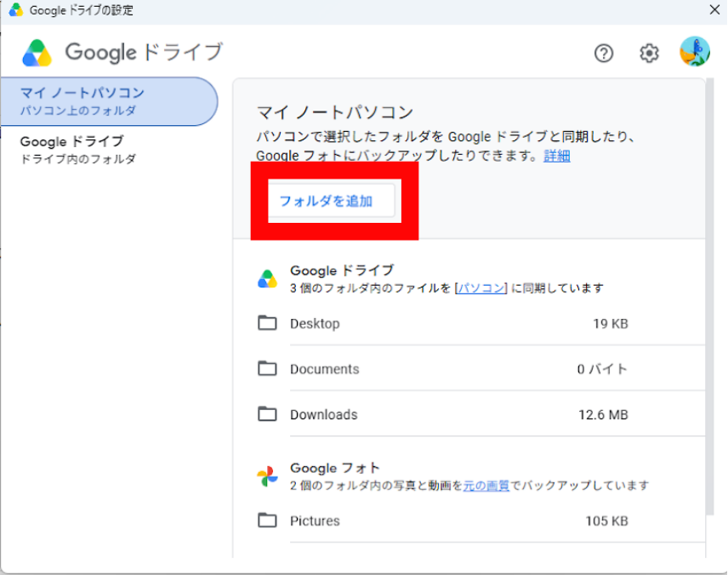Select the Desktop folder row
728x575 pixels.
click(x=481, y=322)
